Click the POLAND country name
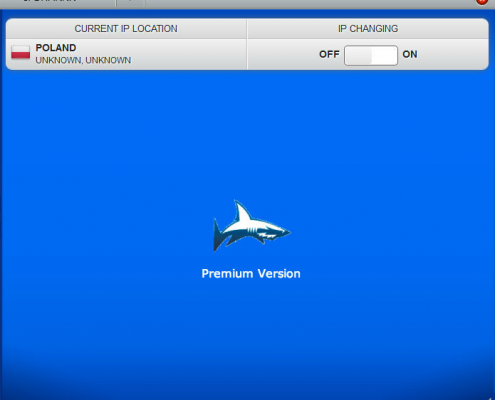Viewport: 495px width, 400px height. 56,48
